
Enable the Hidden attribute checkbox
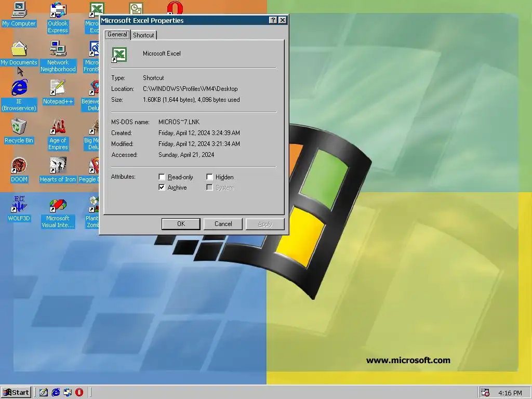210,177
